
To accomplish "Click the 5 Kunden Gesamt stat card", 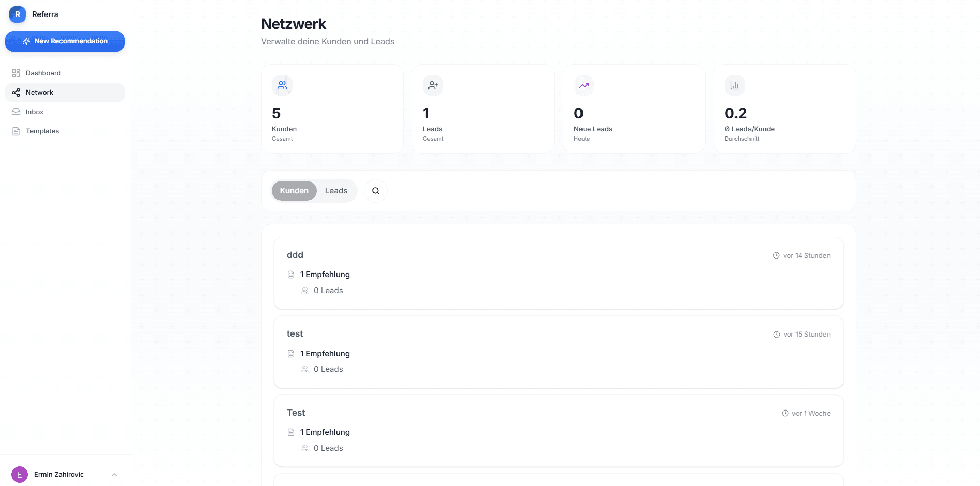I will coord(332,109).
